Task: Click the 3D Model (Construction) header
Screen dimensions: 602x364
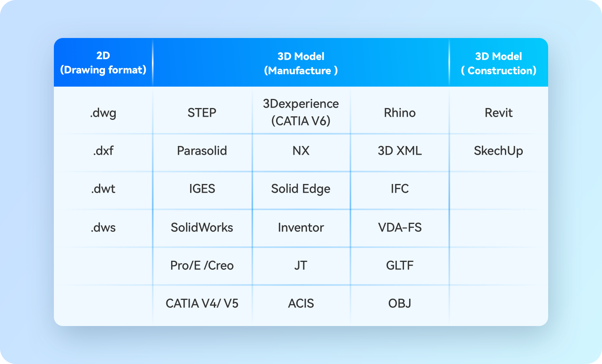Action: [x=499, y=63]
